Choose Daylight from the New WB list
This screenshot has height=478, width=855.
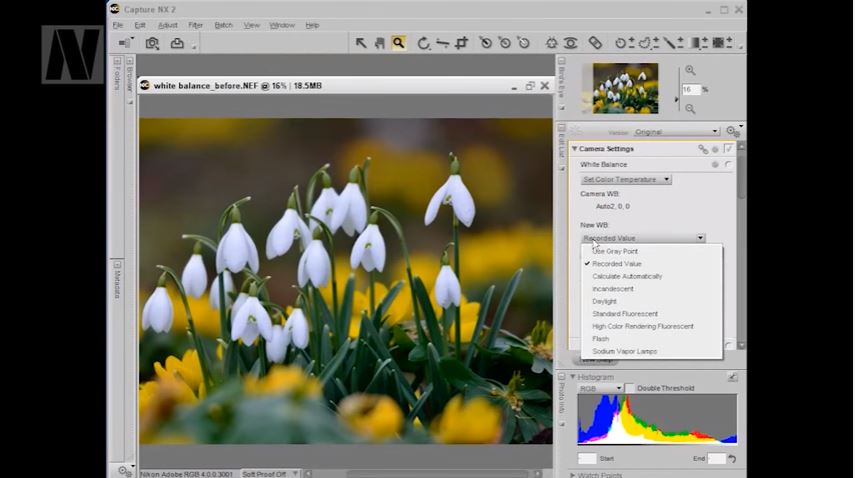pos(604,301)
